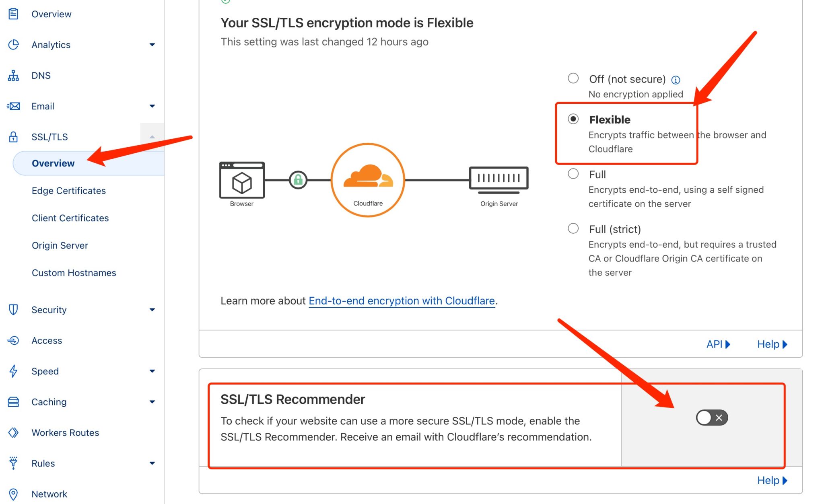
Task: Go to Origin Server submenu page
Action: pyautogui.click(x=60, y=245)
